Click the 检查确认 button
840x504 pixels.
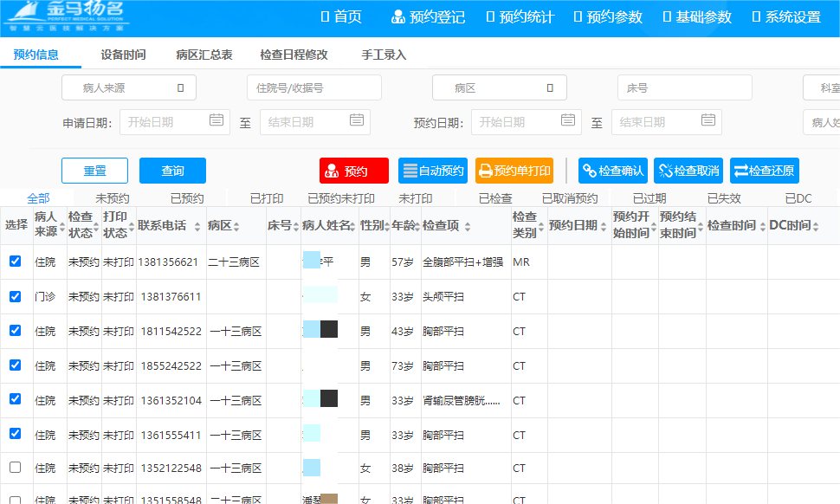pos(613,171)
